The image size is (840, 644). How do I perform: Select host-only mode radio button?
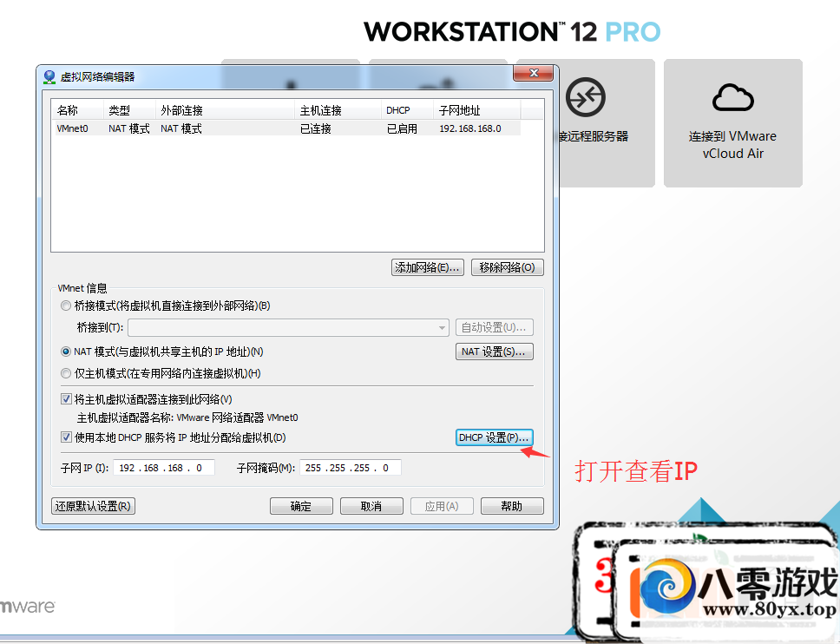[66, 373]
